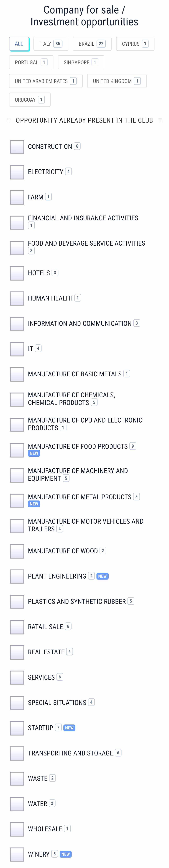
Task: Filter opportunities by Brazil
Action: (92, 44)
